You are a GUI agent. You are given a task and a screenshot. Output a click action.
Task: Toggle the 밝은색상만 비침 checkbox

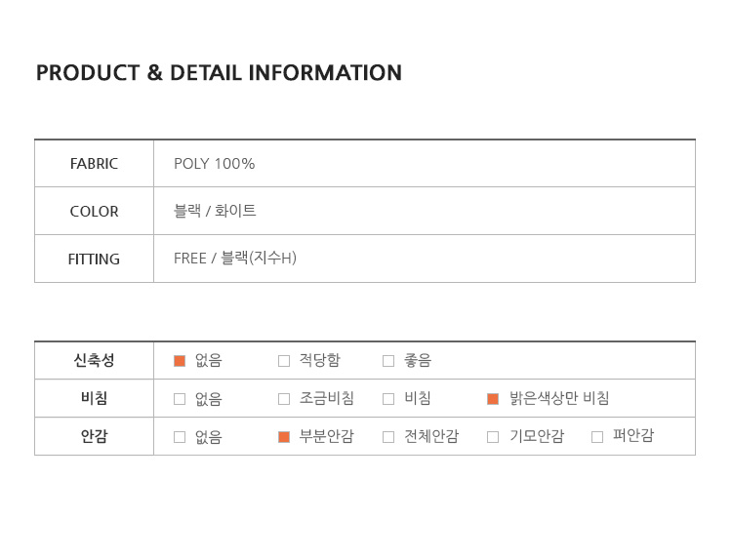493,399
